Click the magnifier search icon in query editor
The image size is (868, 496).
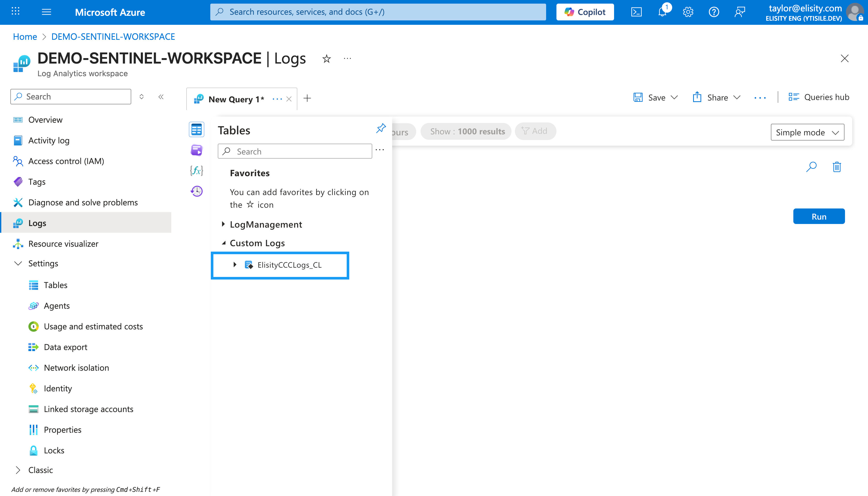[811, 167]
